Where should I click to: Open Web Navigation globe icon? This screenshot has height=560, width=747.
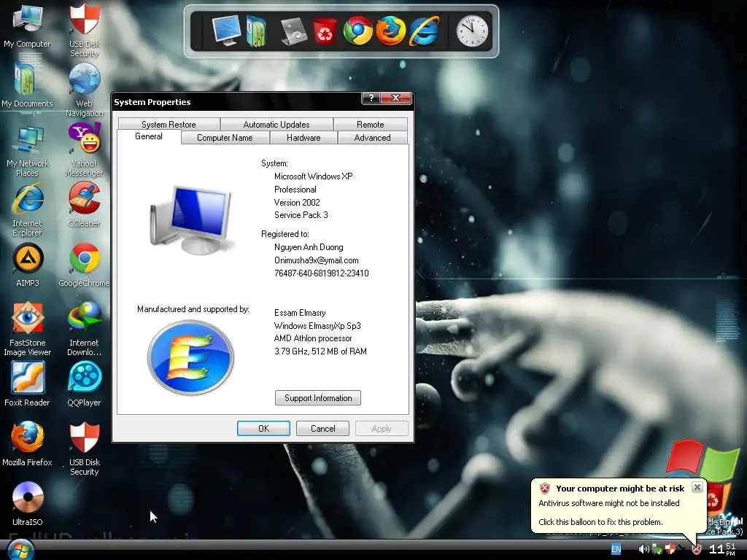click(x=85, y=90)
